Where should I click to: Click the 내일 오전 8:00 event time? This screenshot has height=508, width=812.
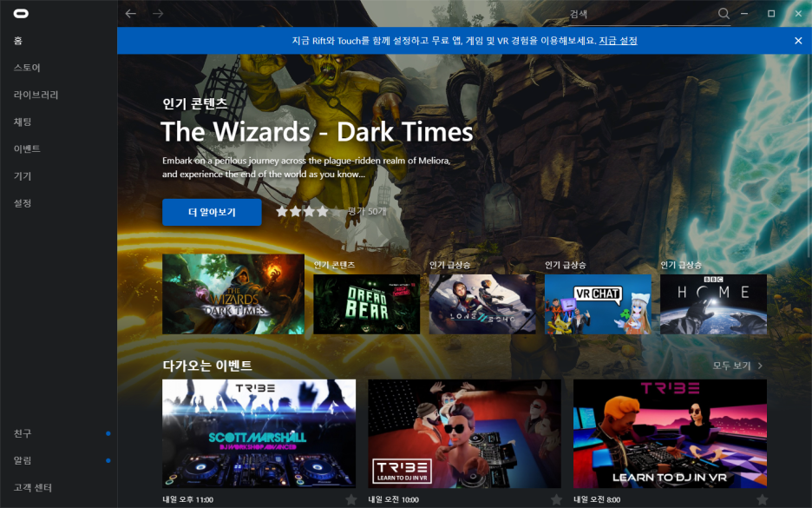(x=597, y=499)
